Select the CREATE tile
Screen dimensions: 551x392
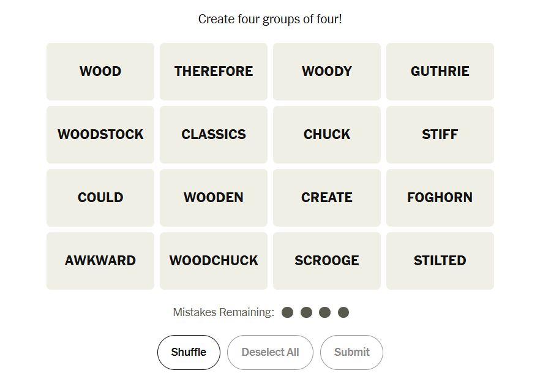tap(327, 198)
